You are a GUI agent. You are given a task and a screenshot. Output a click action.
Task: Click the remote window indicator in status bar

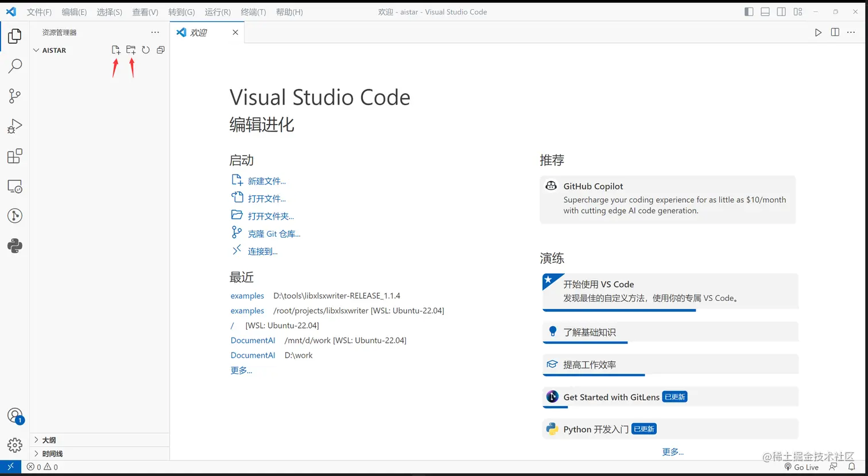(x=10, y=467)
